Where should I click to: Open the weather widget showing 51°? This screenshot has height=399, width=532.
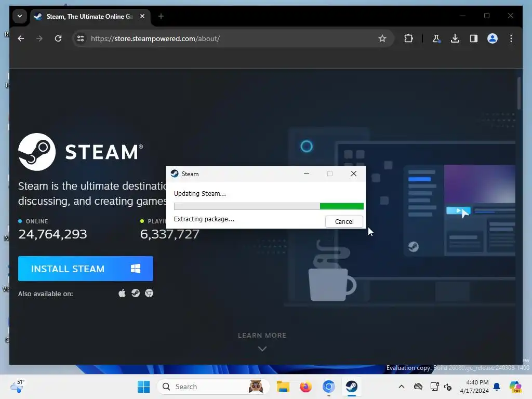pos(17,386)
